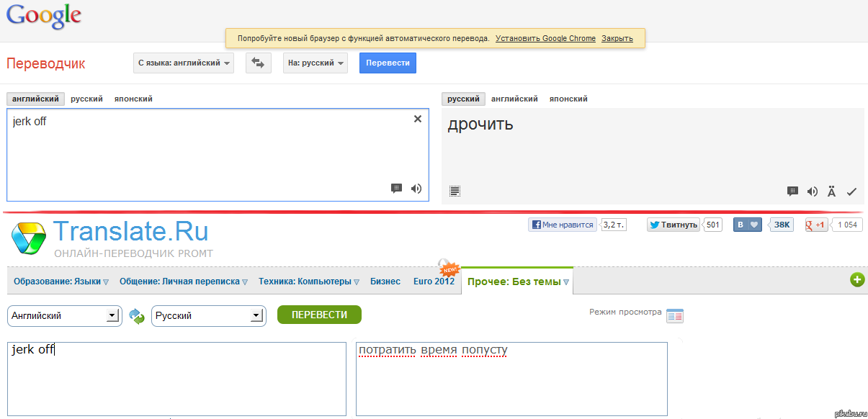
Task: Switch to the 'Euro 2012' tab
Action: pos(434,281)
